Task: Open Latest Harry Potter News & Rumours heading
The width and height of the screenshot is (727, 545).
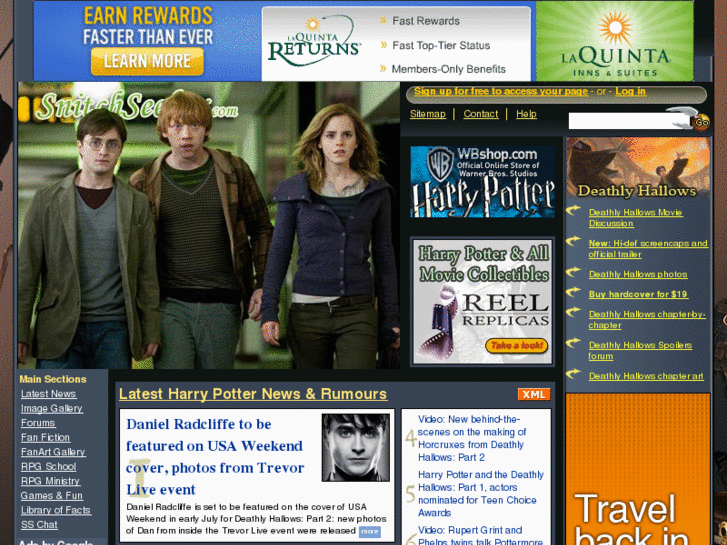Action: pos(253,394)
